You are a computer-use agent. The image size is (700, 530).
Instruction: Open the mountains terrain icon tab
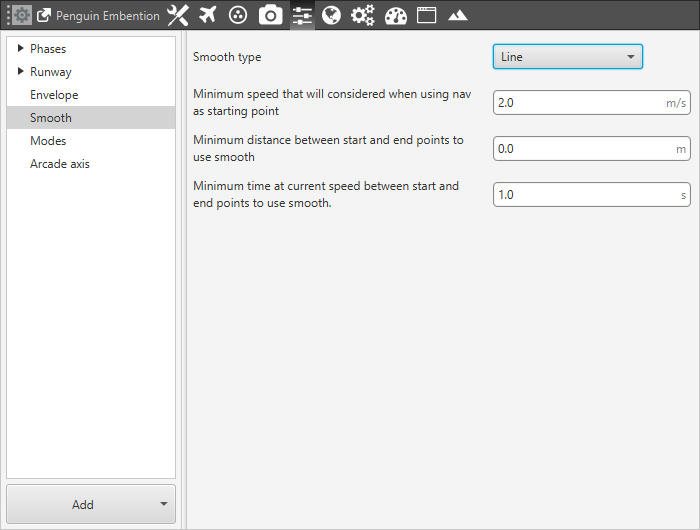(x=458, y=16)
